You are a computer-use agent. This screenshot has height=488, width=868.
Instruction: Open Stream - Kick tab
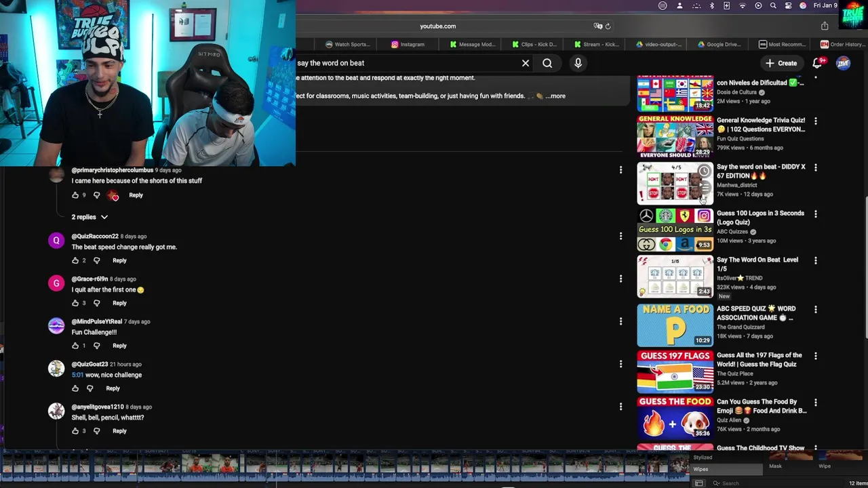(x=595, y=44)
